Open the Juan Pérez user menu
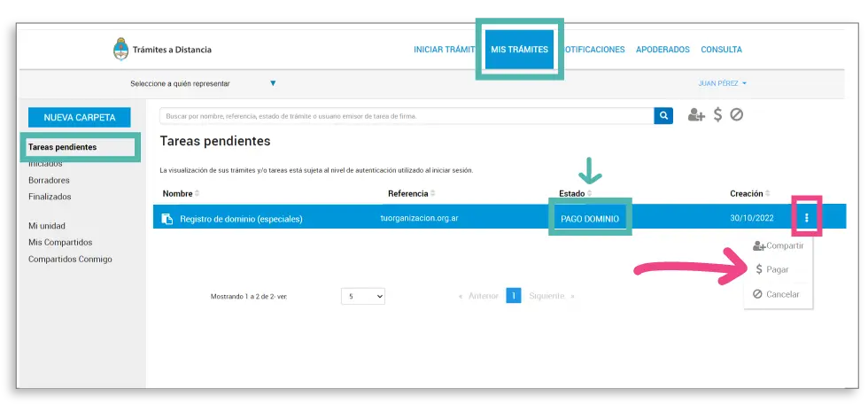This screenshot has width=868, height=404. coord(722,83)
